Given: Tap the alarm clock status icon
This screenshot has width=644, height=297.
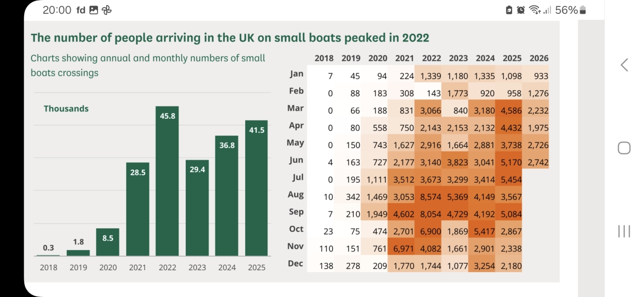Looking at the screenshot, I should click(x=521, y=10).
